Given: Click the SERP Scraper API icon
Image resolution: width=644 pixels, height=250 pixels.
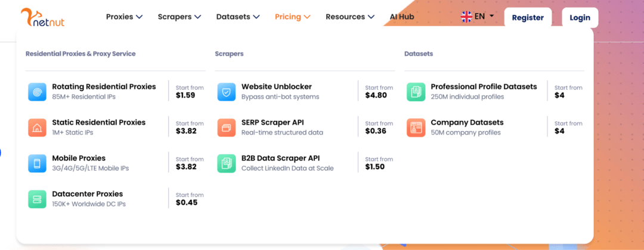Looking at the screenshot, I should pos(227,127).
